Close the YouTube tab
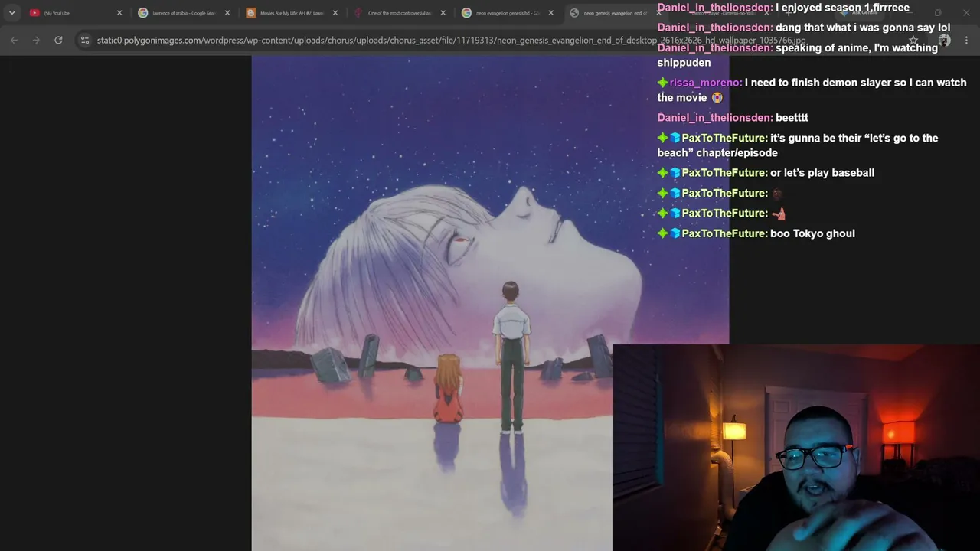The height and width of the screenshot is (551, 980). coord(119,13)
